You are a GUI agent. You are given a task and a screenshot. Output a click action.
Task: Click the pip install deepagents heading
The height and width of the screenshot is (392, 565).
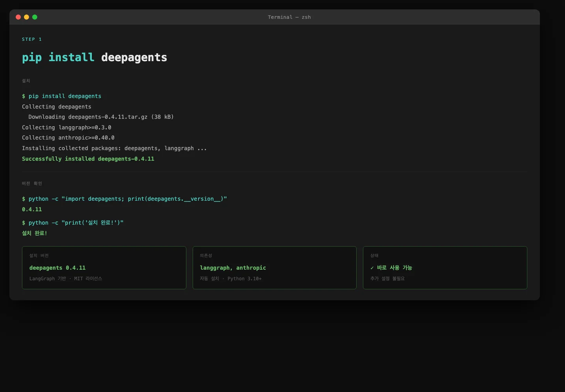(94, 58)
